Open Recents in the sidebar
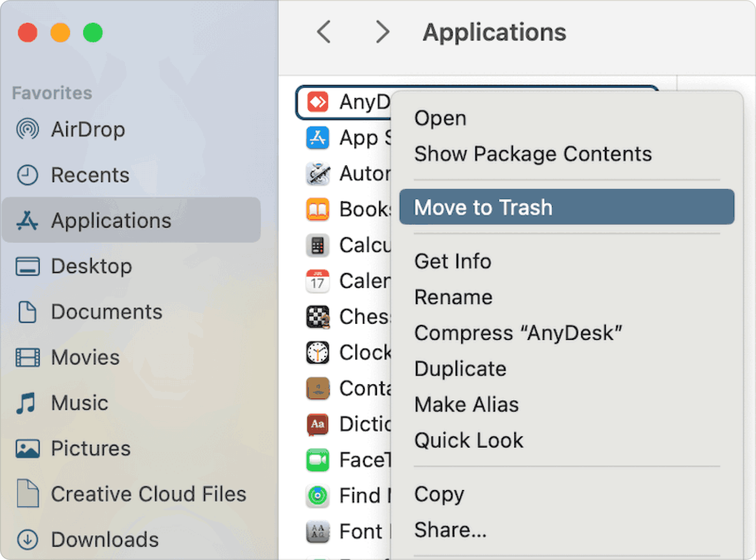756x560 pixels. point(90,175)
